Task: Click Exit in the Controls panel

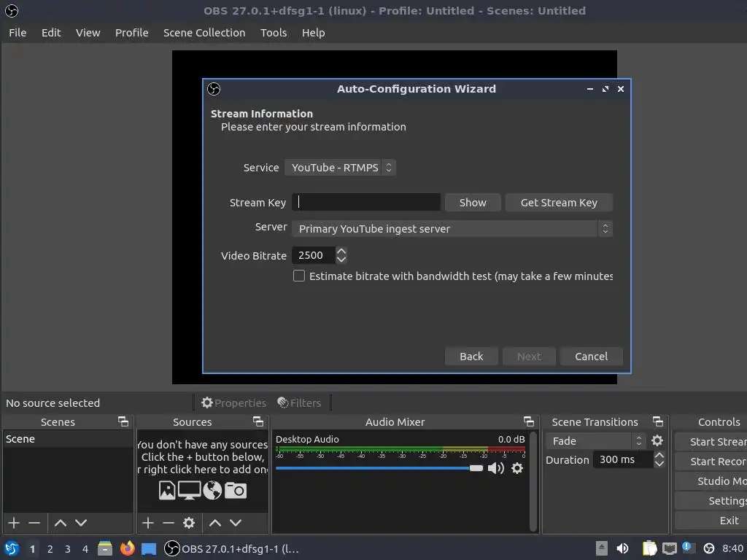Action: click(x=711, y=521)
